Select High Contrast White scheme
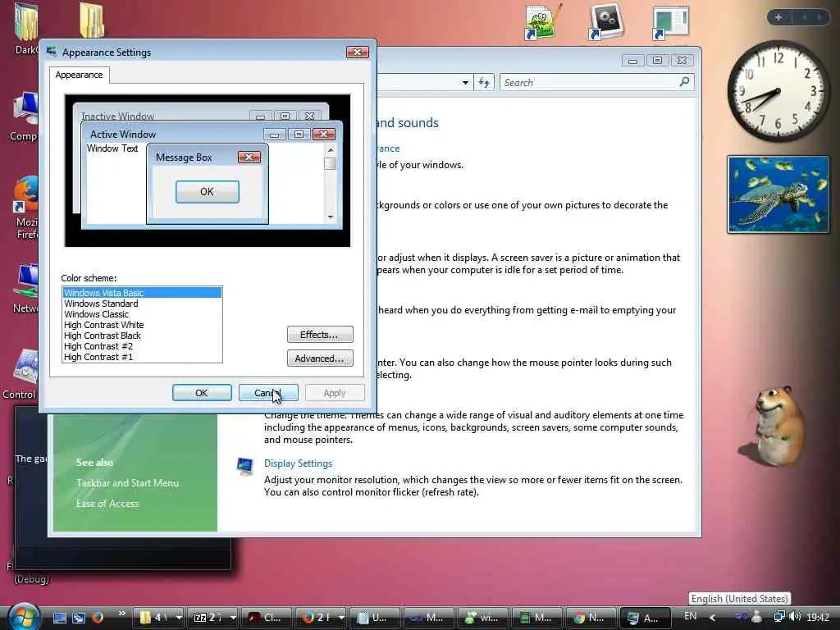Viewport: 840px width, 630px height. [x=142, y=325]
